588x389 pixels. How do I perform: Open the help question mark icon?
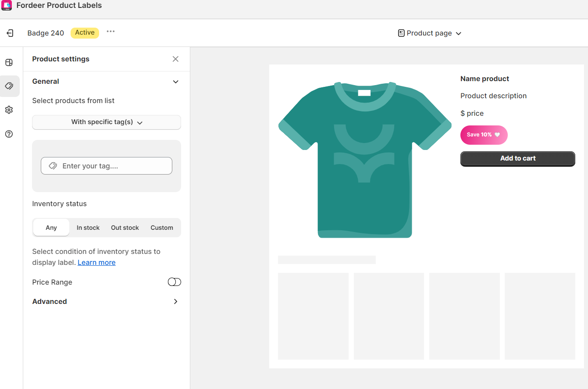click(9, 134)
